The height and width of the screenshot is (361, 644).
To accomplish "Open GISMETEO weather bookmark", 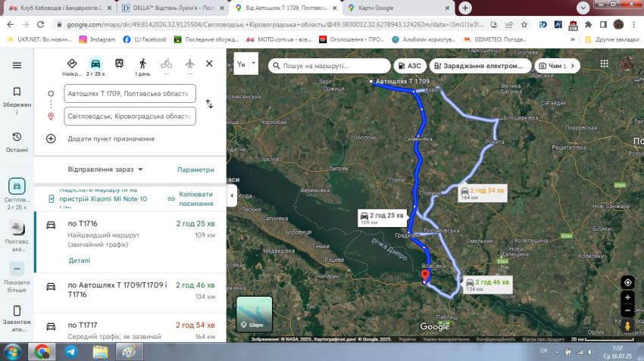I will [x=495, y=39].
